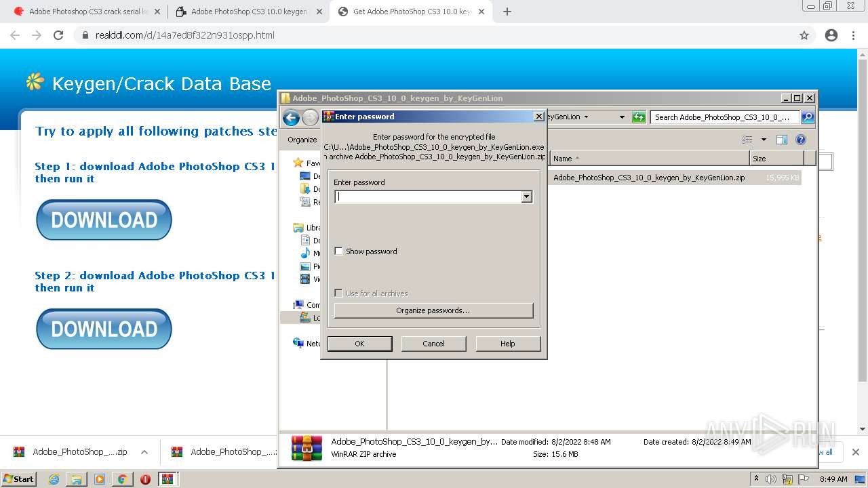Select the Downloads folder icon under Favorites

[305, 189]
